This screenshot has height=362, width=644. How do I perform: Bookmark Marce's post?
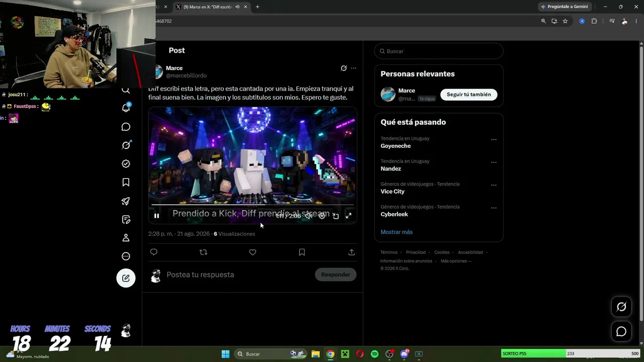(302, 252)
